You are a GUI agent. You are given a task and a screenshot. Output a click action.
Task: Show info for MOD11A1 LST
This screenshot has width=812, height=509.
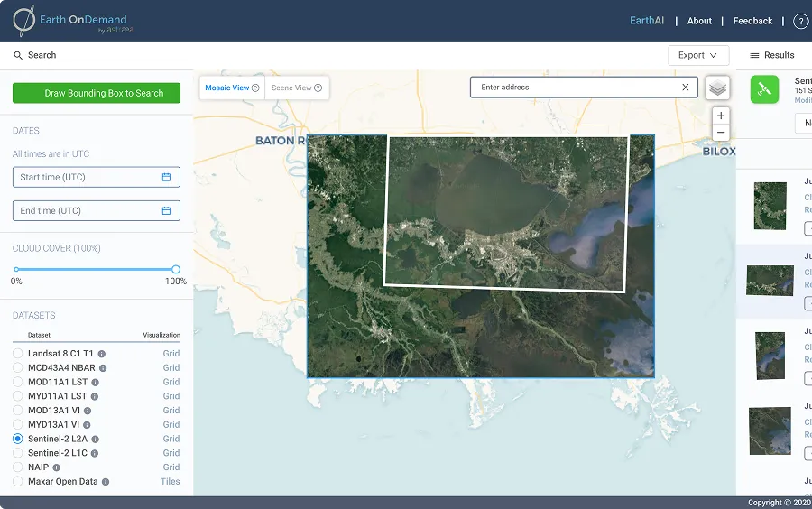(x=96, y=383)
